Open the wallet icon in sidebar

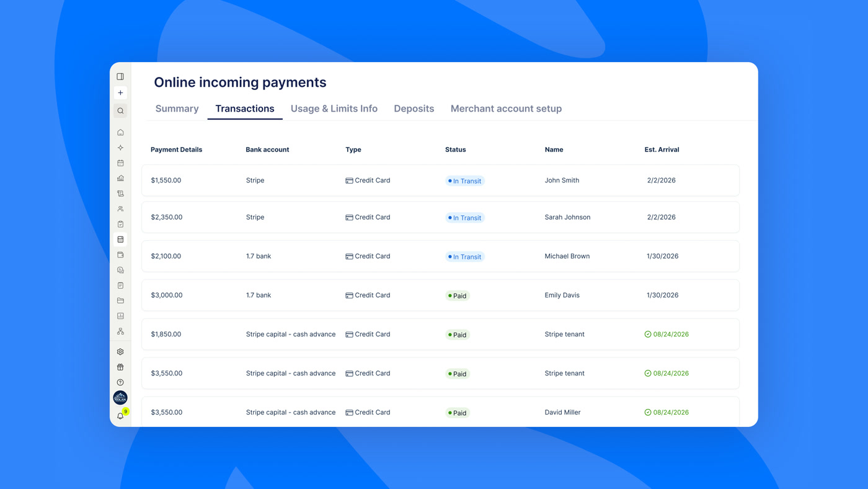click(x=120, y=254)
